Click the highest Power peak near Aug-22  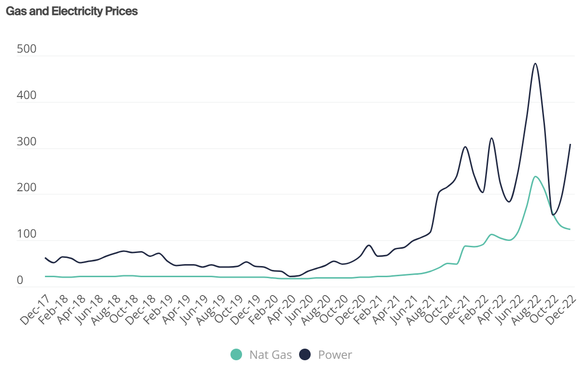coord(535,63)
